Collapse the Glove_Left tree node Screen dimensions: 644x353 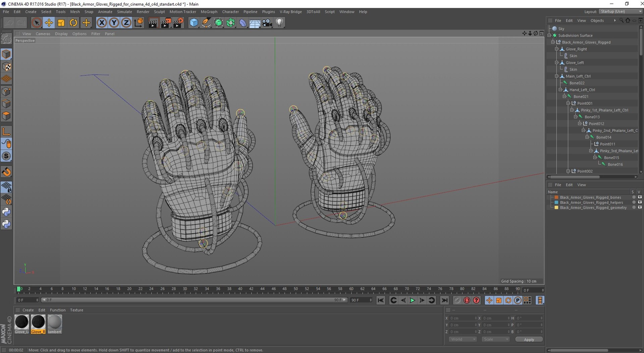[556, 62]
